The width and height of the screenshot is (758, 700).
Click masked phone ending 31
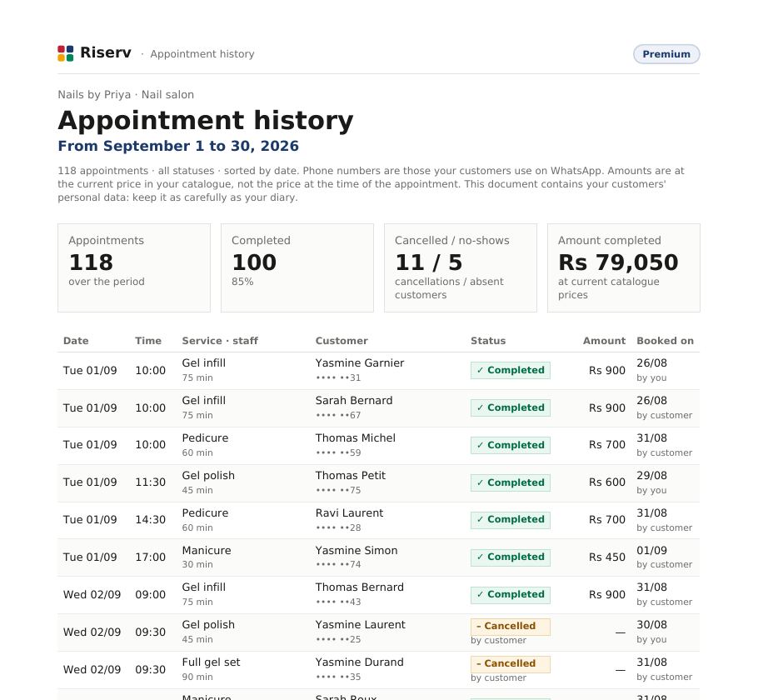pos(338,377)
